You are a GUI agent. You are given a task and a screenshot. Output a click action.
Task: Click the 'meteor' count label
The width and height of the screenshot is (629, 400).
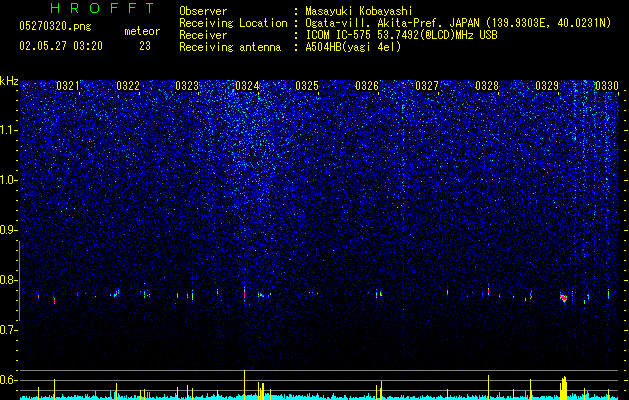[142, 31]
